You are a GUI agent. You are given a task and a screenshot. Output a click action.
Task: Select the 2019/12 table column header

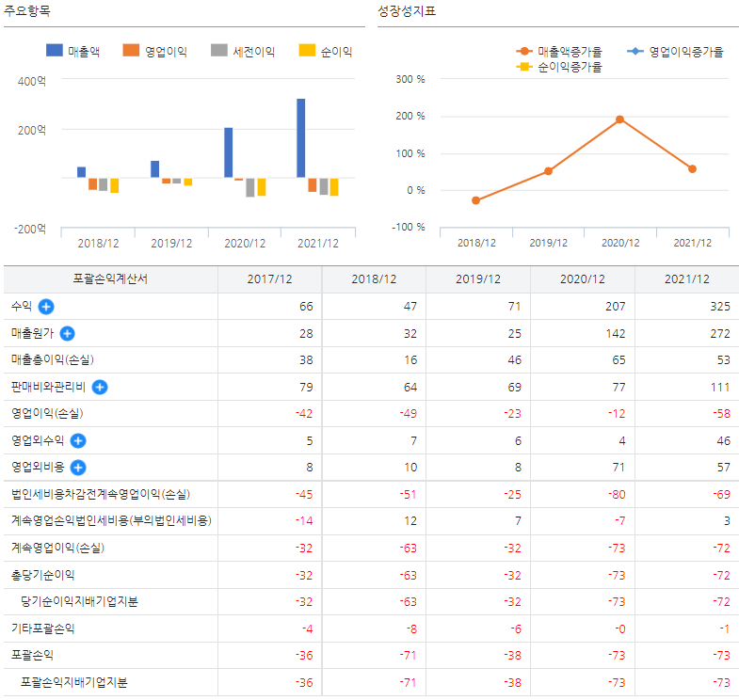478,279
